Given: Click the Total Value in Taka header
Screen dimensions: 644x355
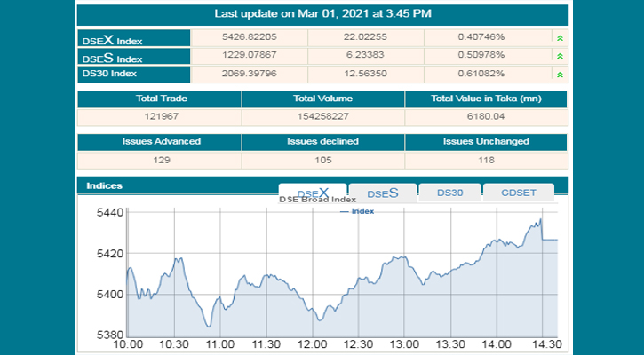Looking at the screenshot, I should pos(486,99).
